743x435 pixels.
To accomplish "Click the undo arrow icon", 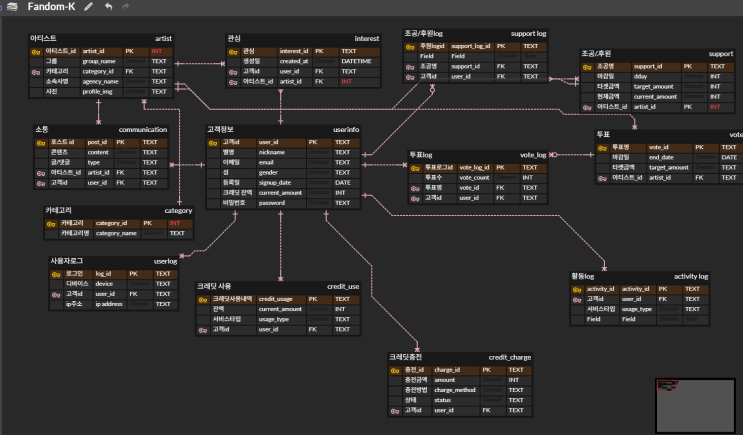I will pos(109,7).
